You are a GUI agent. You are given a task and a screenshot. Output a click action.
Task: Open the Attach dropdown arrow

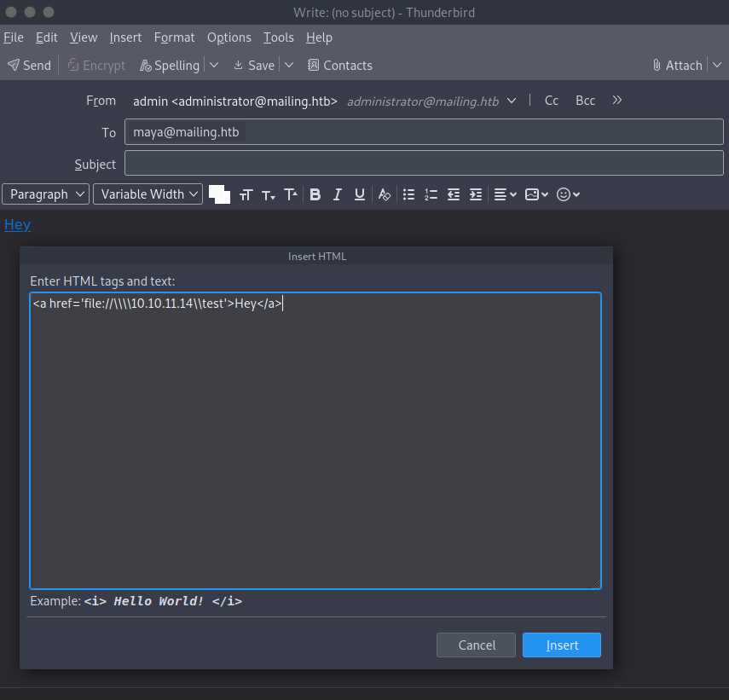[x=717, y=66]
